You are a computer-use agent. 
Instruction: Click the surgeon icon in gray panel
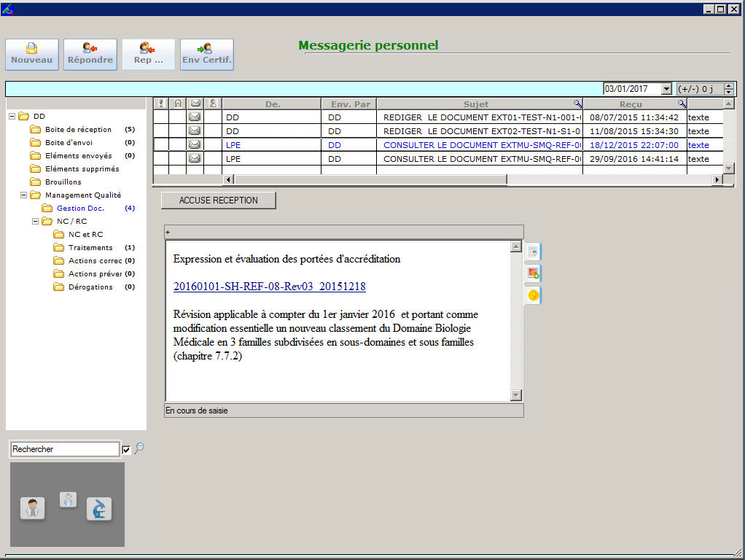[68, 499]
